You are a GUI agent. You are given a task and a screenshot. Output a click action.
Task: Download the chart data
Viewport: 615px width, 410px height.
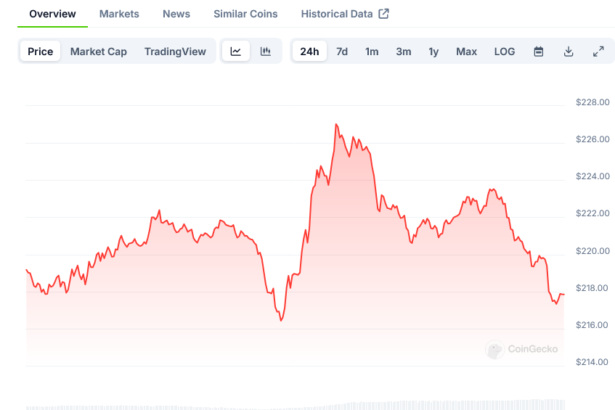tap(568, 51)
